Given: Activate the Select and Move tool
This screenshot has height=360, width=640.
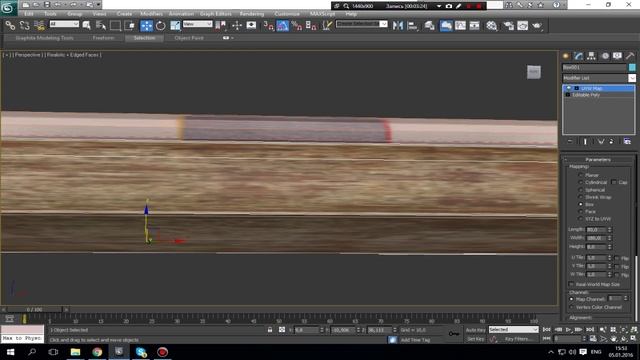Looking at the screenshot, I should point(146,26).
